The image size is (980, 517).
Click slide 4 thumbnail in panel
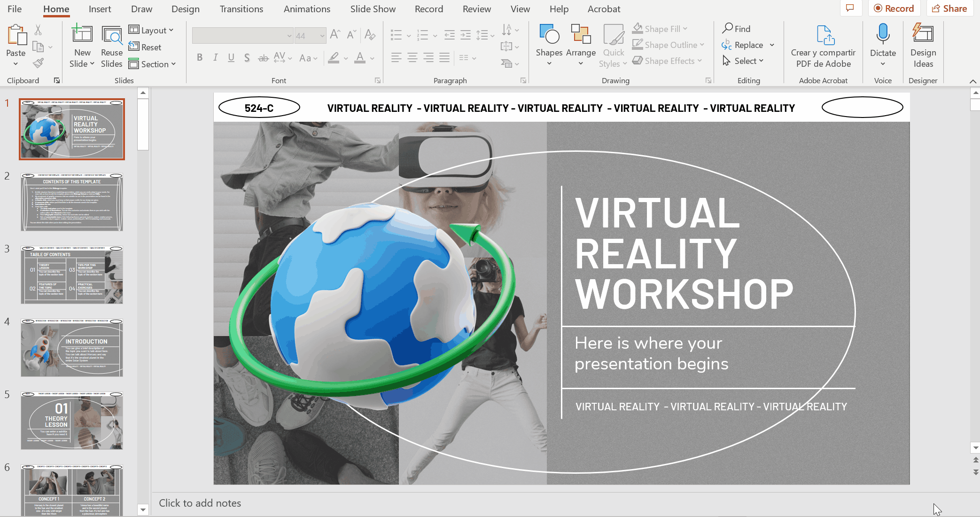72,346
